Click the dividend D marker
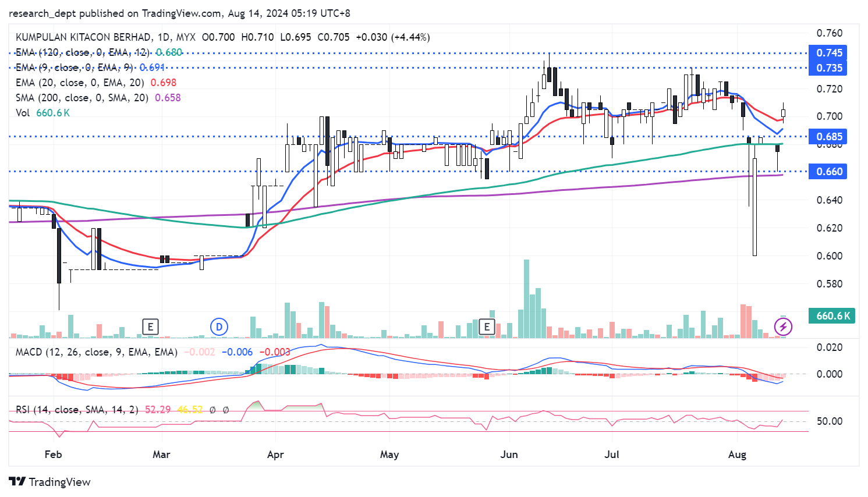 click(219, 327)
